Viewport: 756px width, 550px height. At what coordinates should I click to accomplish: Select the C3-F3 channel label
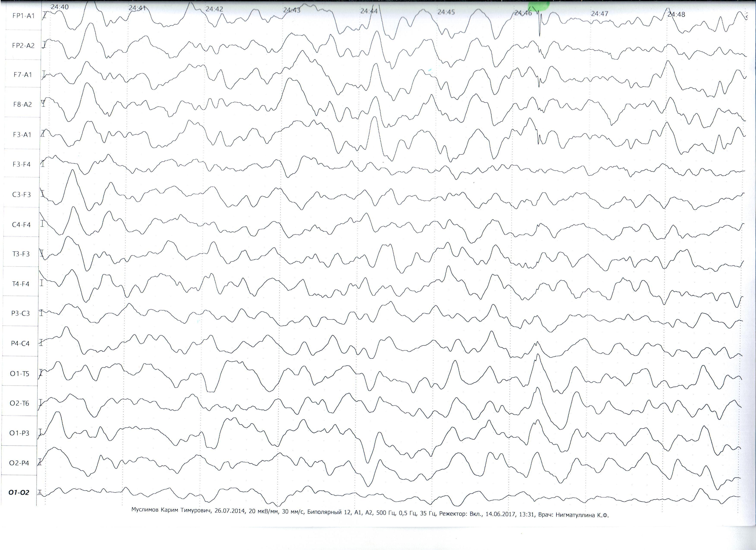(21, 195)
